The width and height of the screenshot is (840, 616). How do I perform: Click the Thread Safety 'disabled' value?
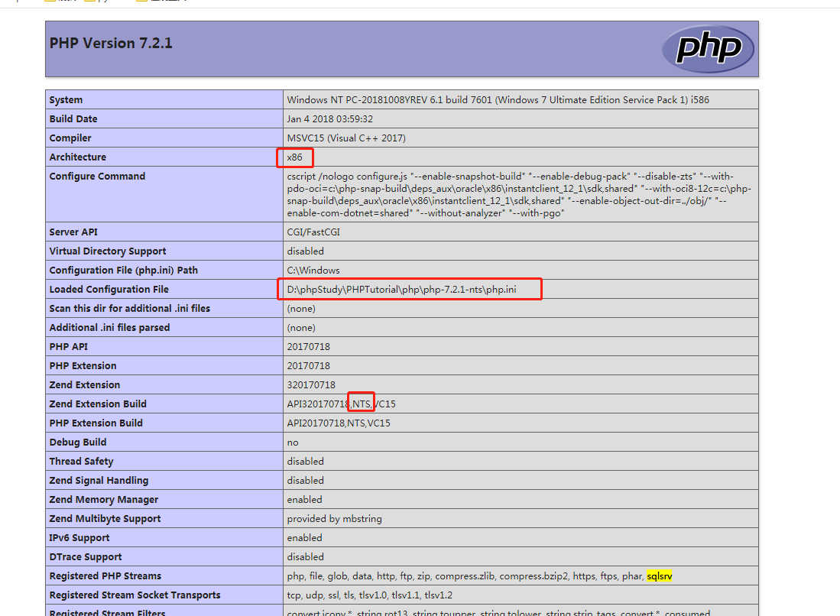point(306,461)
